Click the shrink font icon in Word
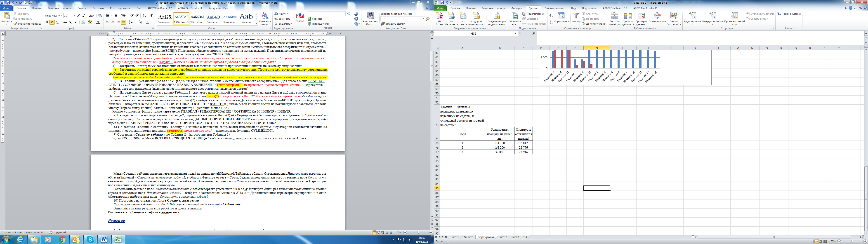Screen dimensions: 868x244 84,16
